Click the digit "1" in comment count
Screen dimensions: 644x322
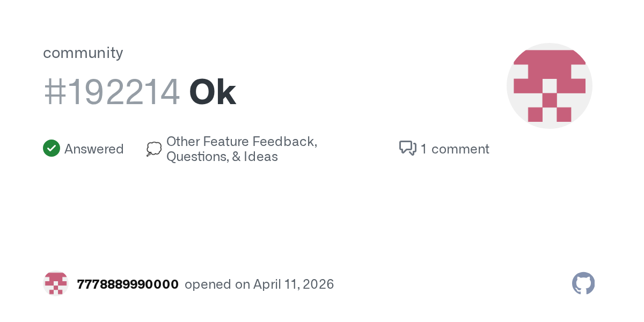tap(423, 149)
